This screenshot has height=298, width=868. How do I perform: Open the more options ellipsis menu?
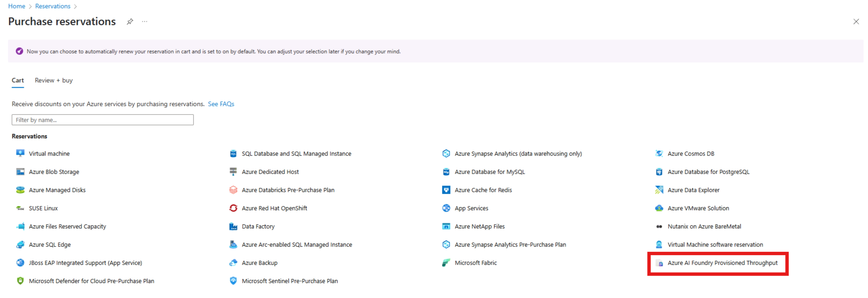pyautogui.click(x=145, y=22)
